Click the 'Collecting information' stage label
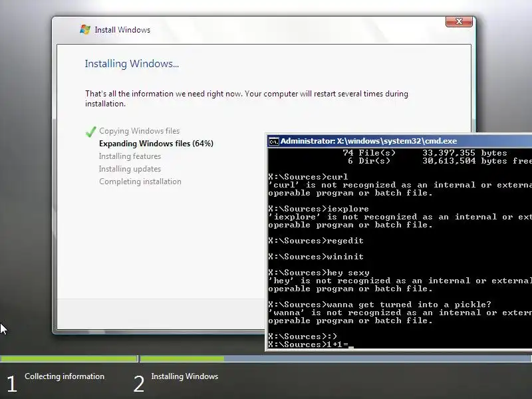The width and height of the screenshot is (532, 399). point(65,376)
